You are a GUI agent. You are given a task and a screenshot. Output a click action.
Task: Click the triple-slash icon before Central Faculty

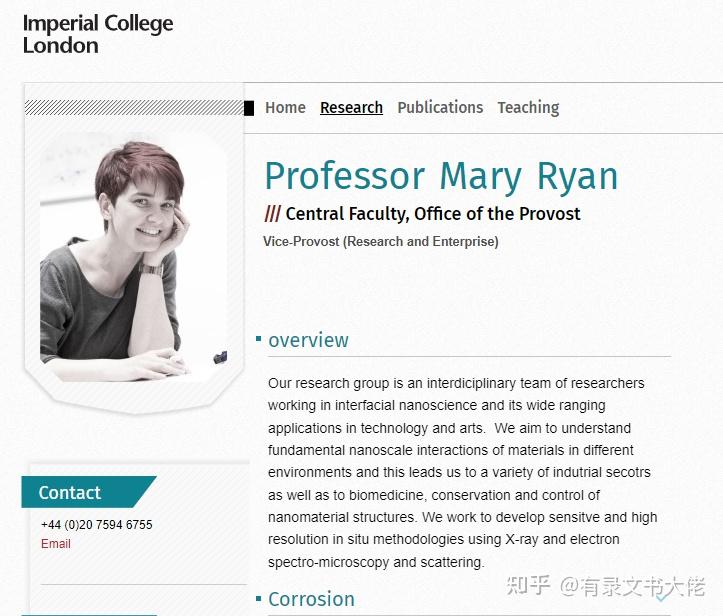273,214
